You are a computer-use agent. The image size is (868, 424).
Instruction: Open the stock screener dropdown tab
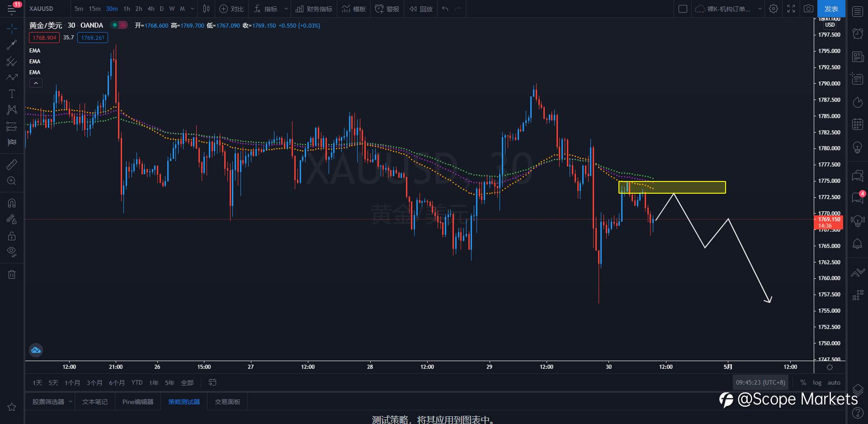(x=52, y=402)
